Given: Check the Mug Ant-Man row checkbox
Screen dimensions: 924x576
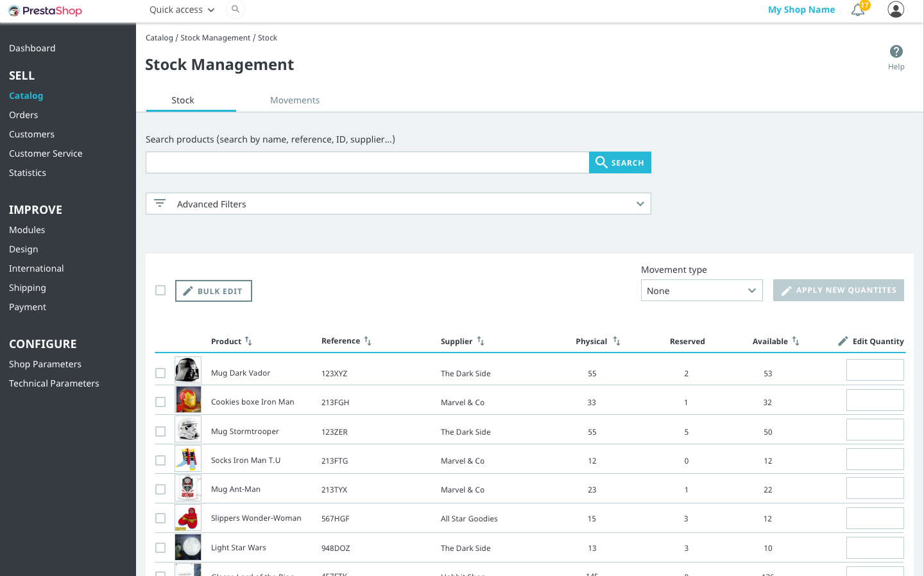Looking at the screenshot, I should pos(160,489).
